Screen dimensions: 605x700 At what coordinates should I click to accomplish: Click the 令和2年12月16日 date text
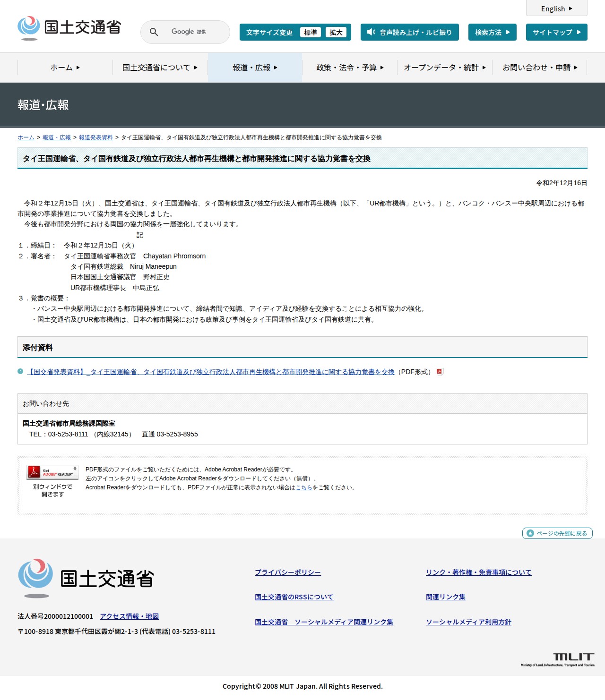pyautogui.click(x=562, y=183)
